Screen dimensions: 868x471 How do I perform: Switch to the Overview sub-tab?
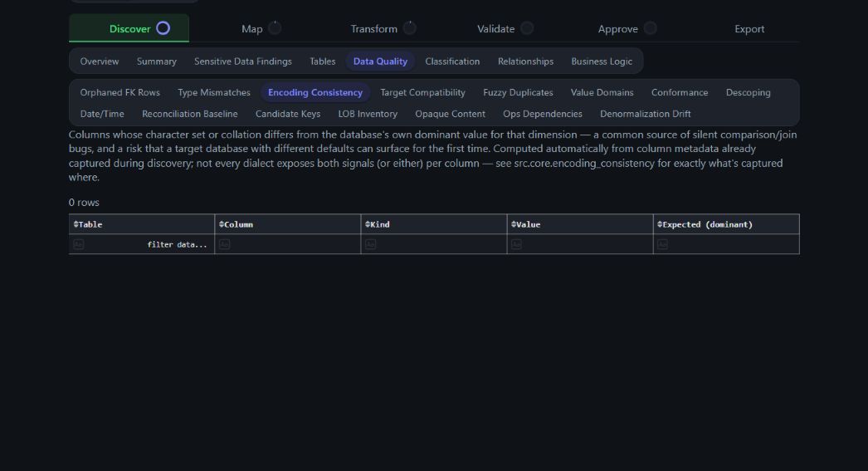(x=99, y=61)
